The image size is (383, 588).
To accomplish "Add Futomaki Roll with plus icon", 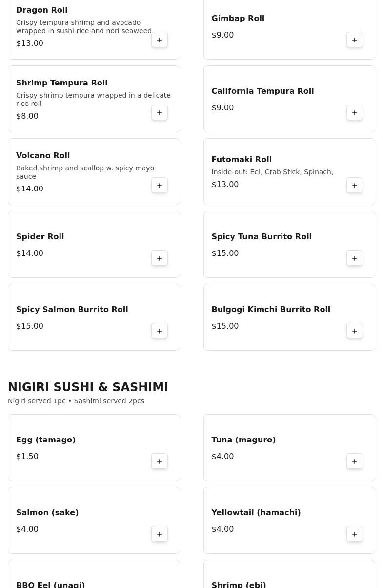I will [x=355, y=186].
